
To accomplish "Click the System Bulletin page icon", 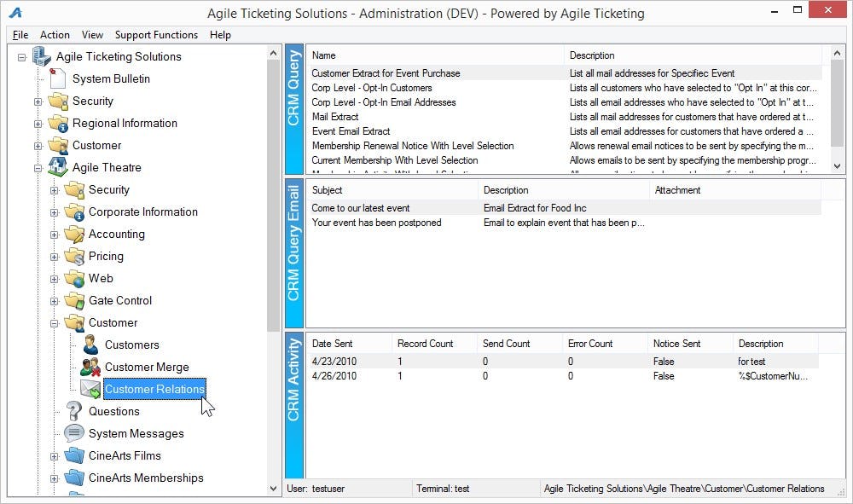I will [55, 78].
